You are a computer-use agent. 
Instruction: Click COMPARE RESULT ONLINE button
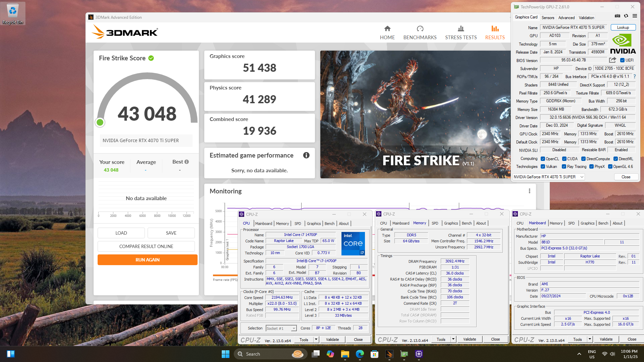tap(146, 246)
